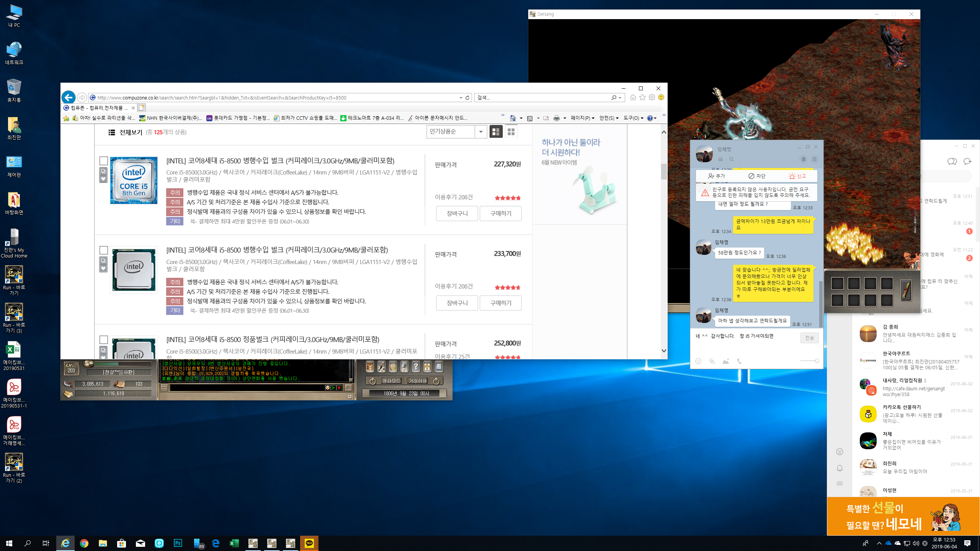Open a new browser tab button
The width and height of the screenshot is (980, 551).
(x=142, y=108)
